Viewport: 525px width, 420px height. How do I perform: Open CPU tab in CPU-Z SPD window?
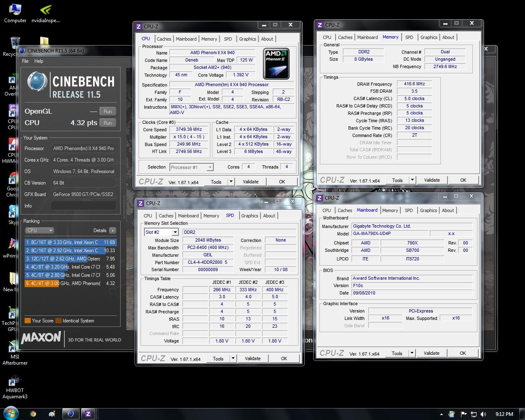coord(148,216)
